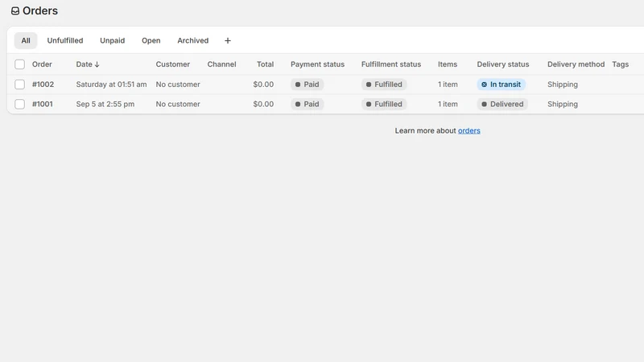644x362 pixels.
Task: Add a new view with plus icon
Action: point(228,41)
